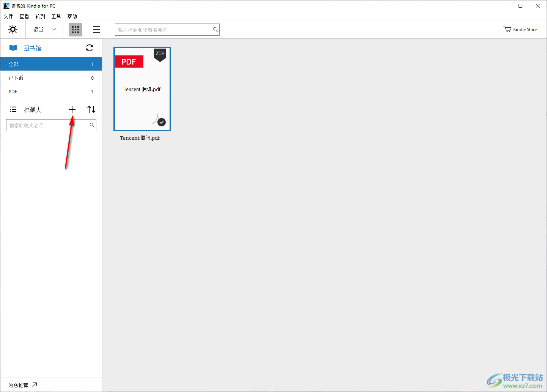This screenshot has width=547, height=392.
Task: Click the Kindle Store cart icon
Action: point(507,29)
